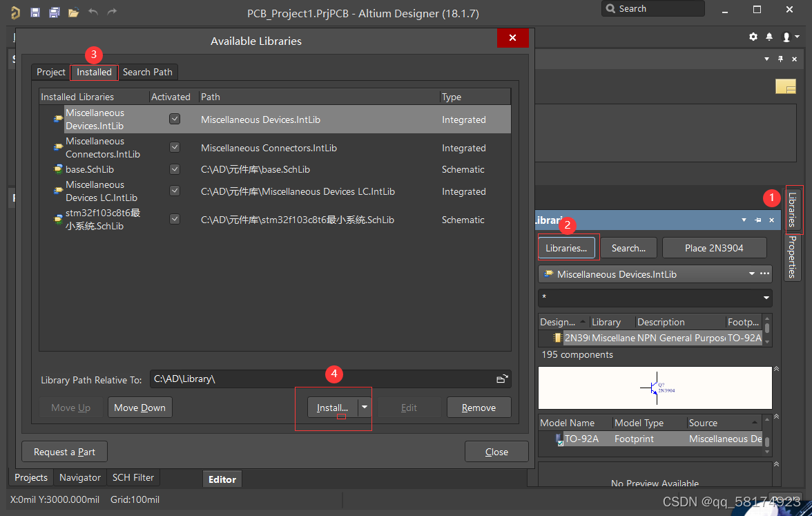Click the Remove button

click(x=478, y=408)
